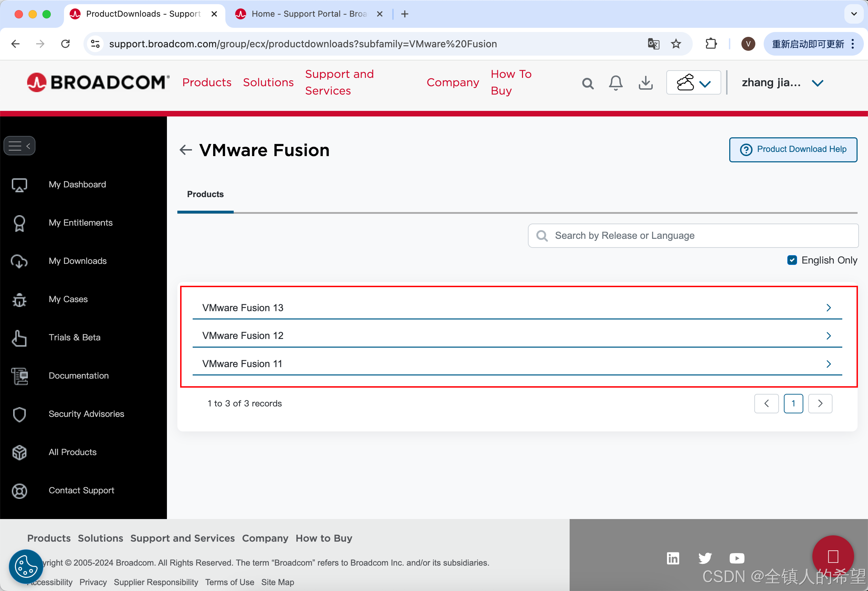Go to the next page of records
868x591 pixels.
click(820, 404)
